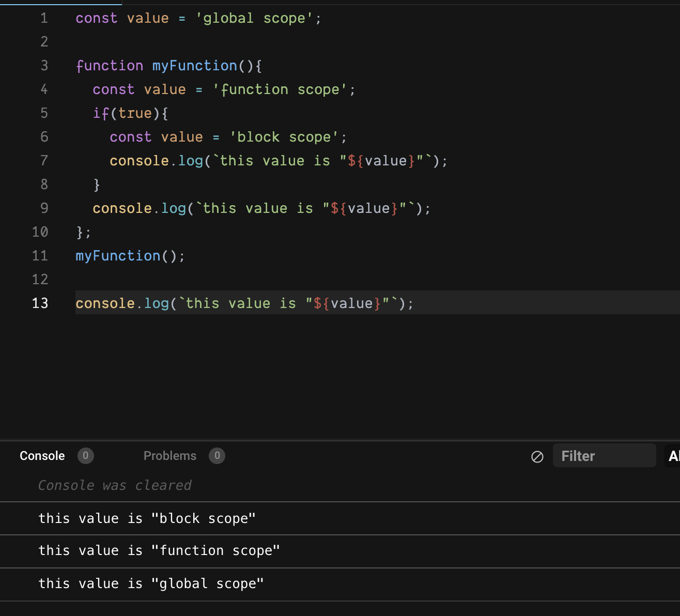
Task: Select the "function scope" console output line
Action: coord(340,551)
